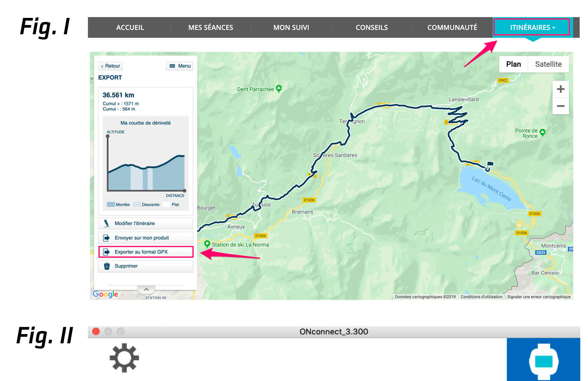This screenshot has width=588, height=381.
Task: Click the Cumul + : 1571 m value
Action: click(121, 104)
